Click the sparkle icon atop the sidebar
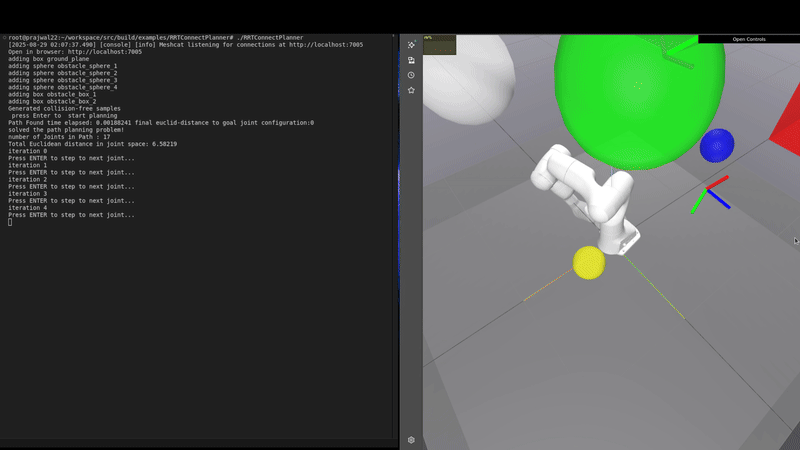This screenshot has height=450, width=800. pyautogui.click(x=411, y=45)
